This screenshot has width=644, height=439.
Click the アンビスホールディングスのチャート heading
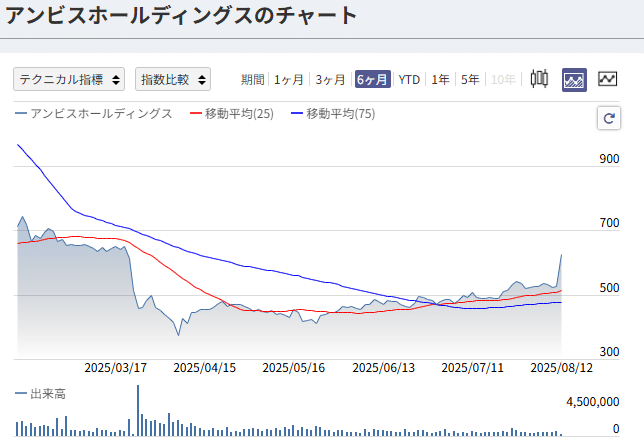181,16
